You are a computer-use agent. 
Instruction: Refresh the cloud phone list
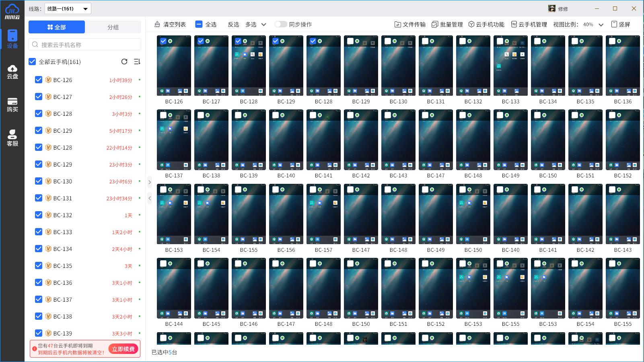coord(124,62)
